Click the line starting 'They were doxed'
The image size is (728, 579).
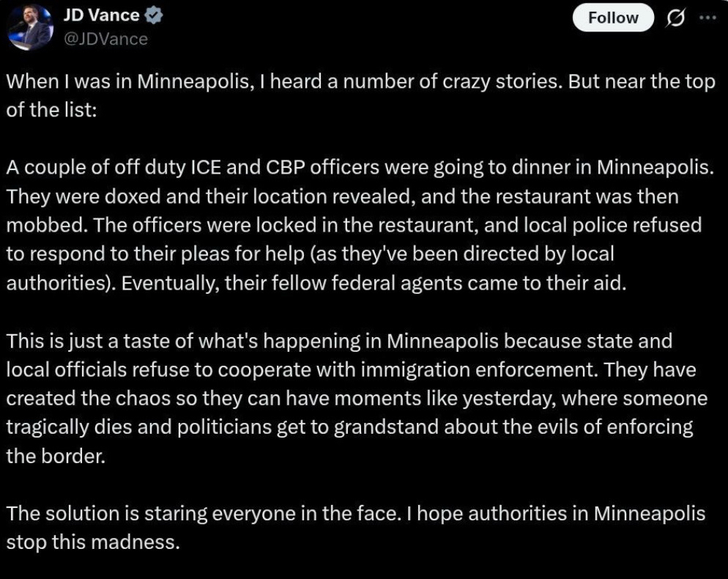[x=342, y=196]
